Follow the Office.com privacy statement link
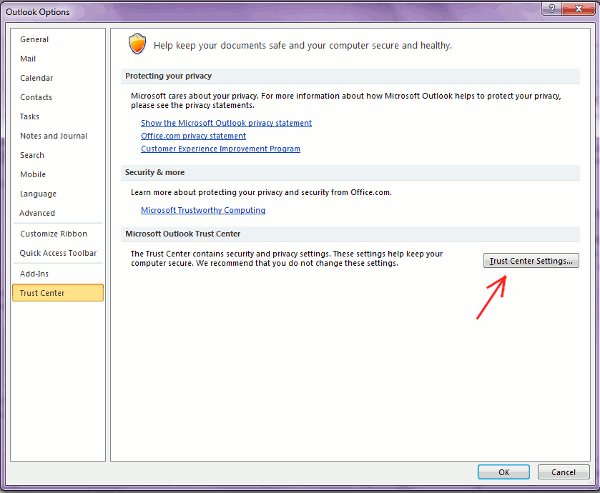This screenshot has height=493, width=600. coord(193,136)
